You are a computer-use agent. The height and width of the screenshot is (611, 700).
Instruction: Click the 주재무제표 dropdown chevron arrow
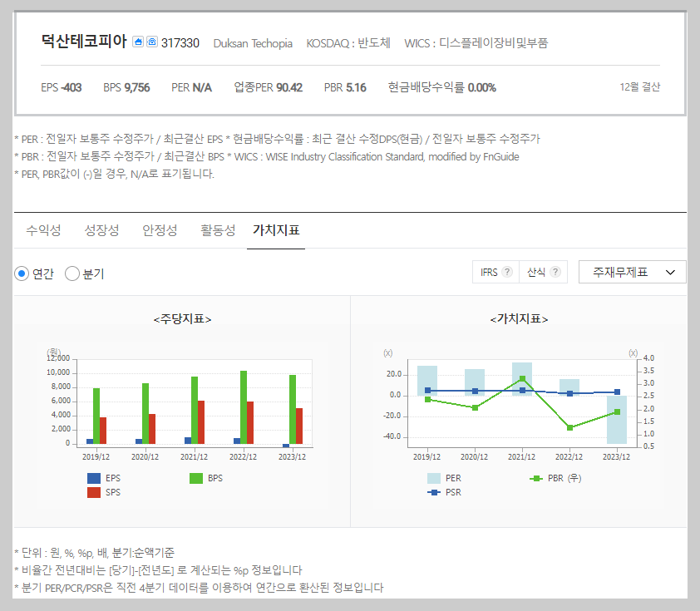[x=670, y=273]
